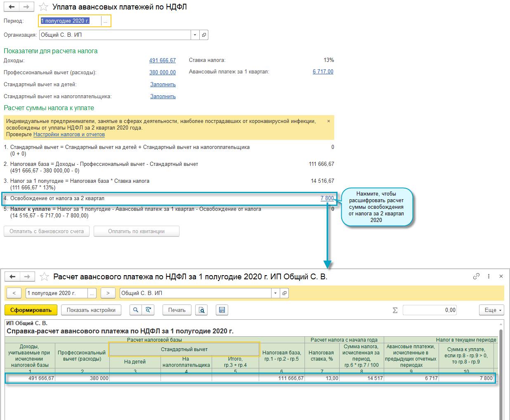Click the magnifier search icon in report toolbar
The image size is (510, 420).
click(136, 310)
